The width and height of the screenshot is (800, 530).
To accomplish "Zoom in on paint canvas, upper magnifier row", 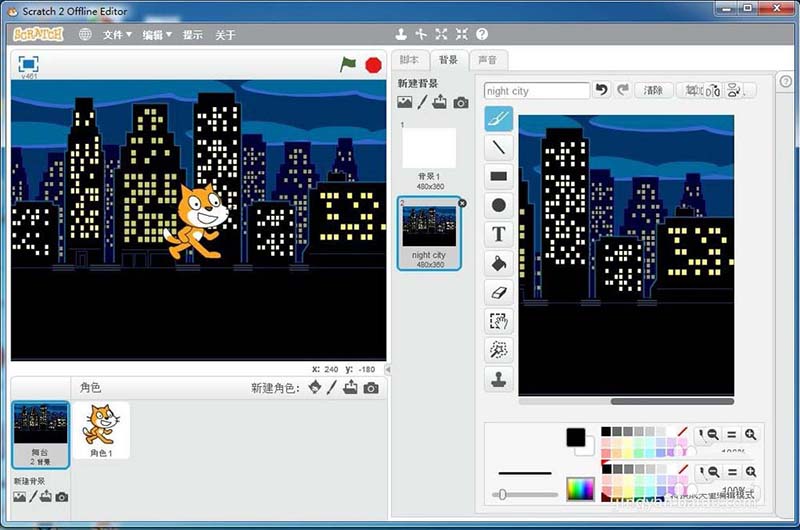I will [750, 434].
